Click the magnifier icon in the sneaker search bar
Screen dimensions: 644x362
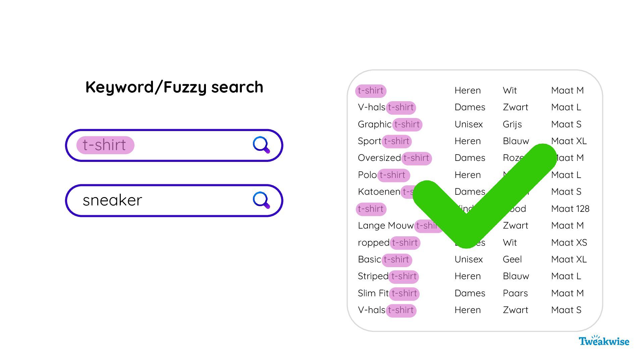point(261,200)
